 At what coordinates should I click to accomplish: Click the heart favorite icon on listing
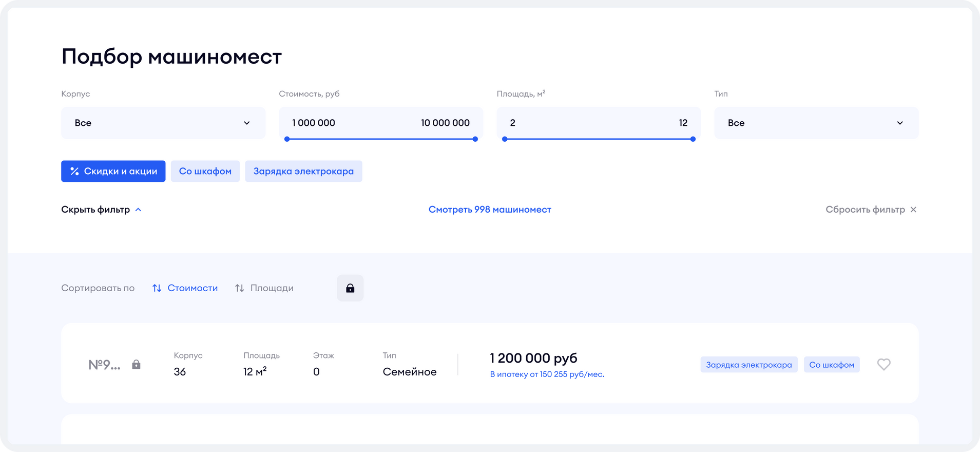click(883, 364)
